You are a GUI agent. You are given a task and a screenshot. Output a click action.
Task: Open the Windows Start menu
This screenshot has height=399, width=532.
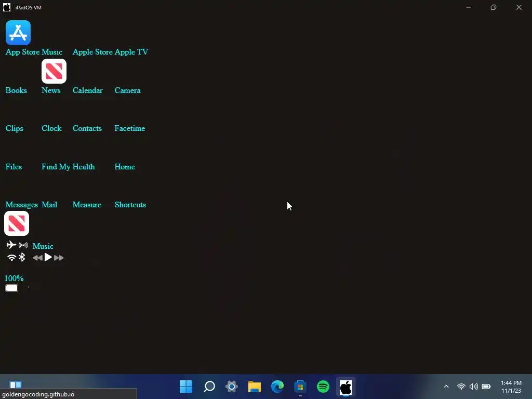(x=186, y=387)
